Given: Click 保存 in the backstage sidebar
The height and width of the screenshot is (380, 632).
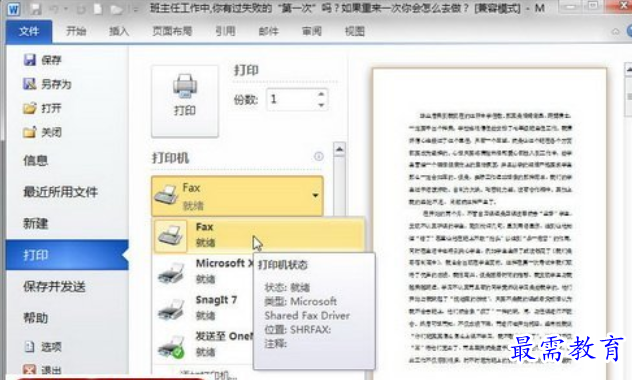Looking at the screenshot, I should (42, 60).
